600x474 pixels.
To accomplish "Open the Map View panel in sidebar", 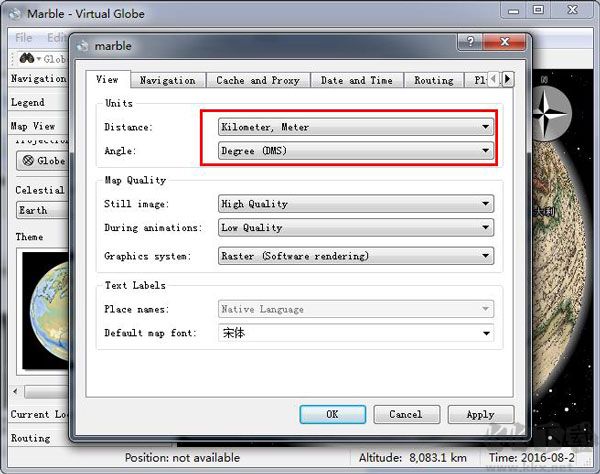I will (38, 126).
